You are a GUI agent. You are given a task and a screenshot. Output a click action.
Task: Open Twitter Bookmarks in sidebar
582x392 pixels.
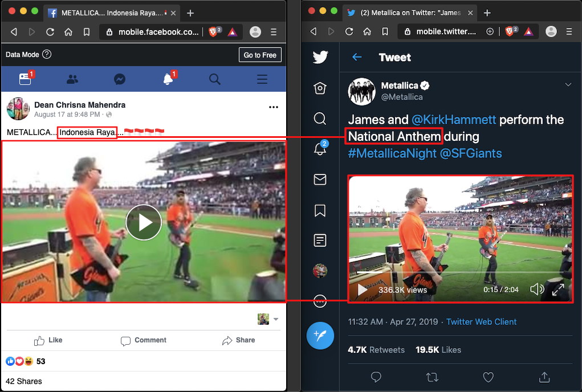click(320, 210)
